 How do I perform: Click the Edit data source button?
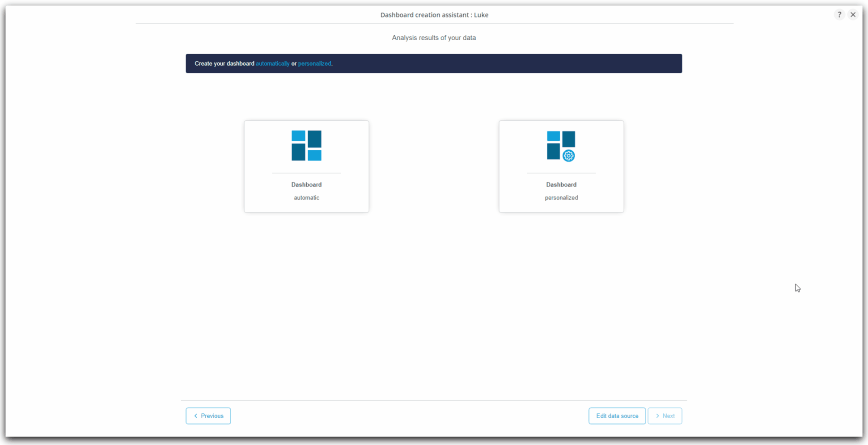pyautogui.click(x=617, y=416)
